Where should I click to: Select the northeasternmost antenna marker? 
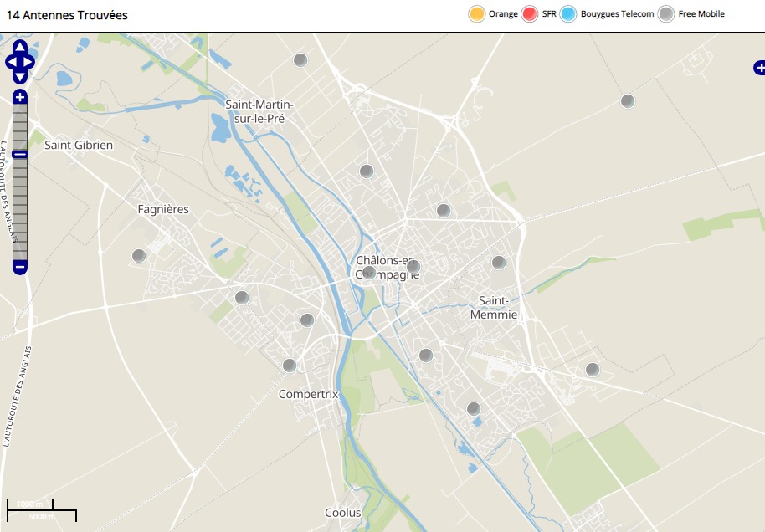point(627,101)
